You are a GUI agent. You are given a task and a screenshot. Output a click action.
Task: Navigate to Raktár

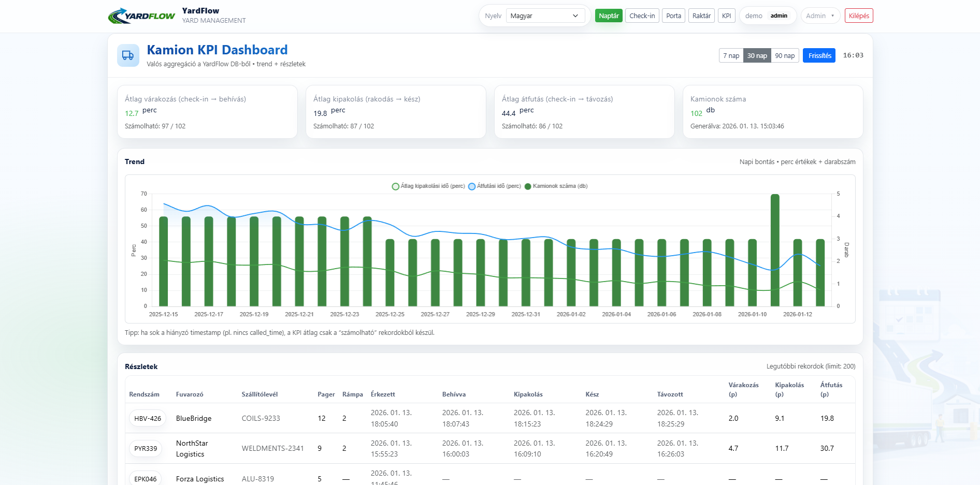click(701, 16)
